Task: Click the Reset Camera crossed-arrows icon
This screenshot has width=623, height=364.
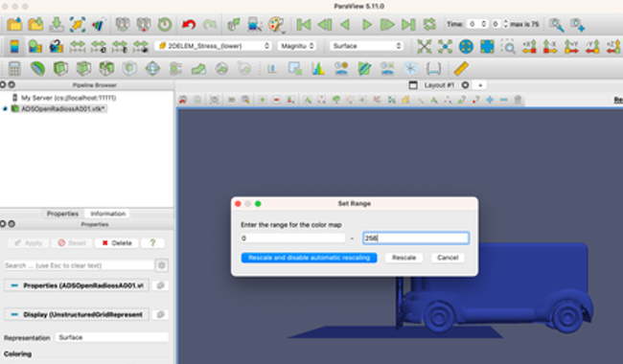Action: (424, 46)
